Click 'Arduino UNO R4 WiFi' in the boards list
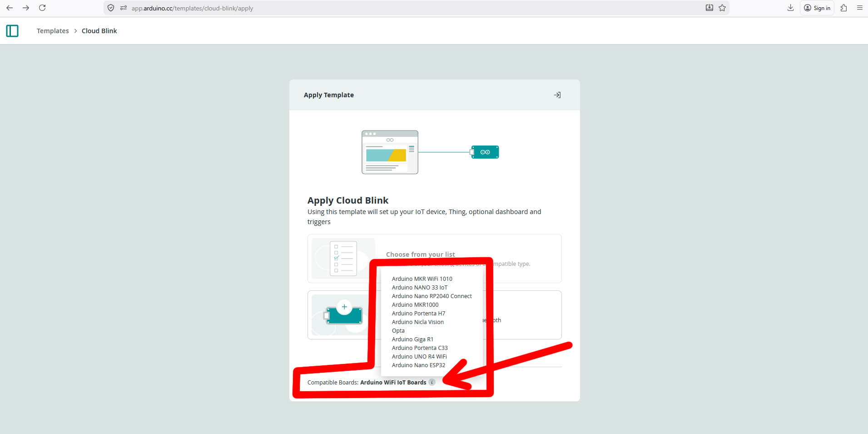Image resolution: width=868 pixels, height=434 pixels. click(419, 357)
